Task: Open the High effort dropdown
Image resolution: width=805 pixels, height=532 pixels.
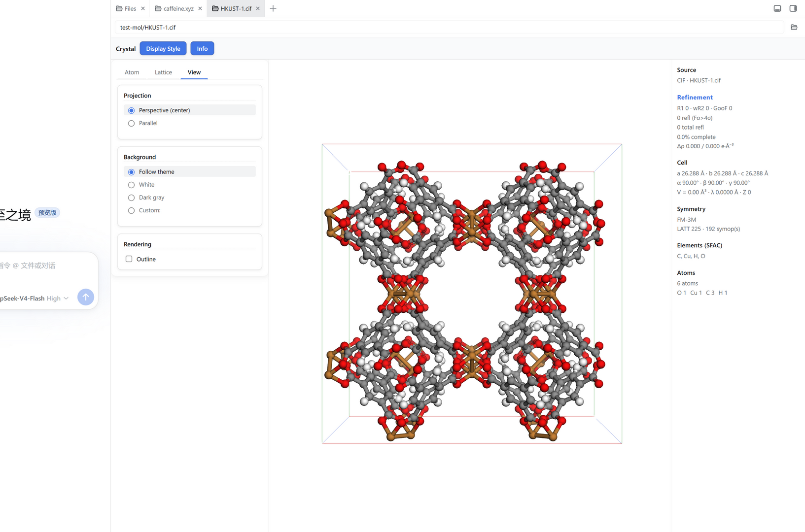Action: pyautogui.click(x=58, y=299)
